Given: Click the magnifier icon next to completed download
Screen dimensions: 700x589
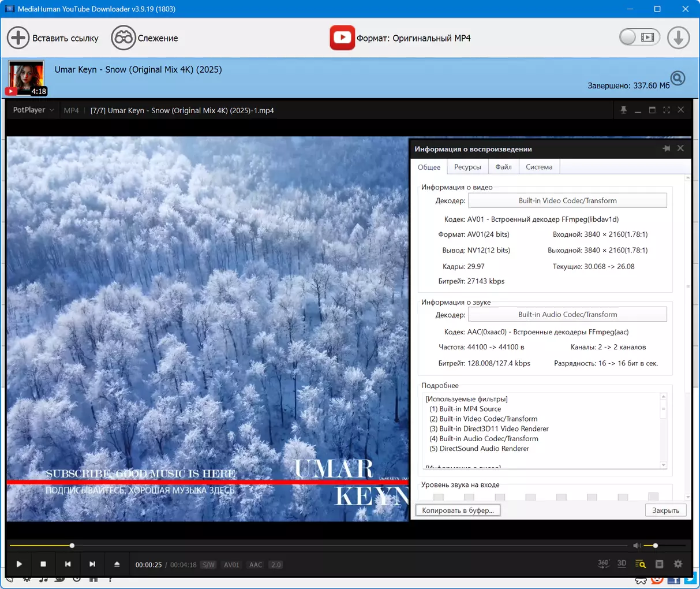Looking at the screenshot, I should pos(677,78).
